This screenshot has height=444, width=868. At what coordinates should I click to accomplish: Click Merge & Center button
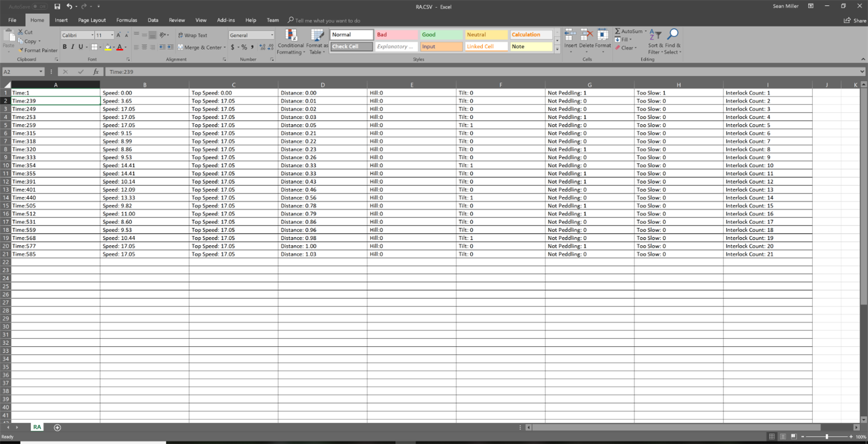click(199, 47)
